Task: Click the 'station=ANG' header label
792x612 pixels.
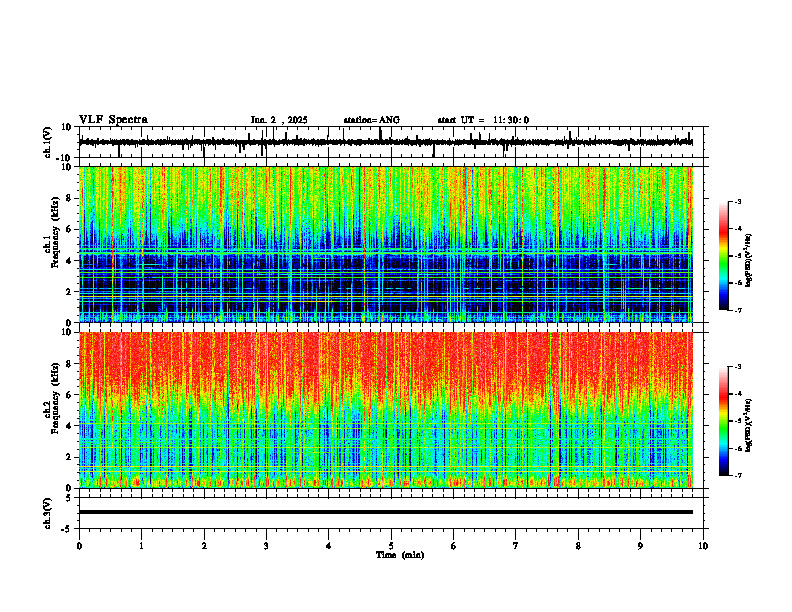Action: (x=372, y=120)
